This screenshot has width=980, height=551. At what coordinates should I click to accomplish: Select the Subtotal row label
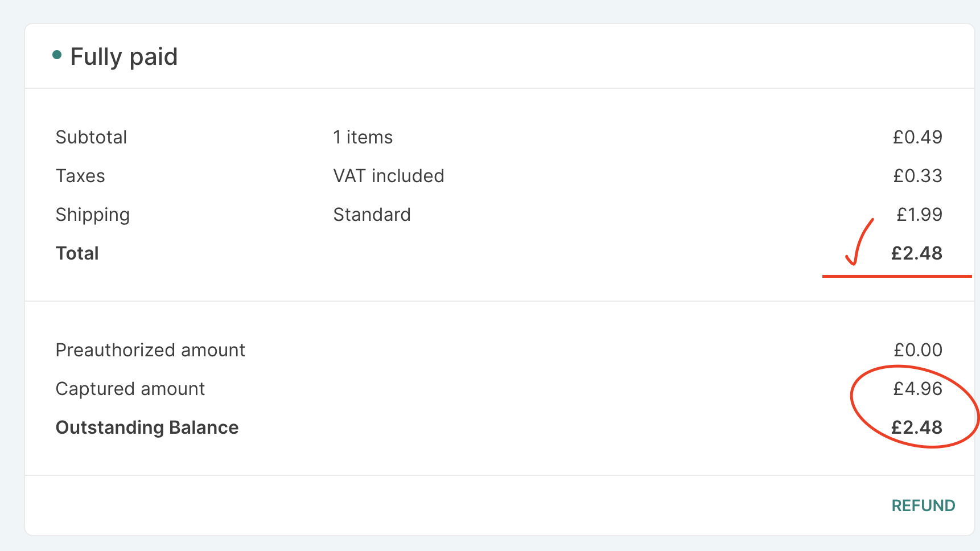pos(91,137)
